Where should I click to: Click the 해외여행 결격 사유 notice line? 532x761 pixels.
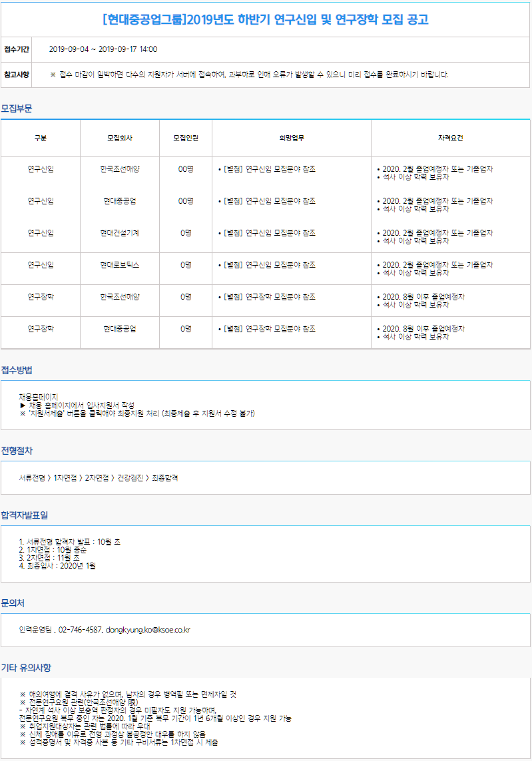[128, 694]
